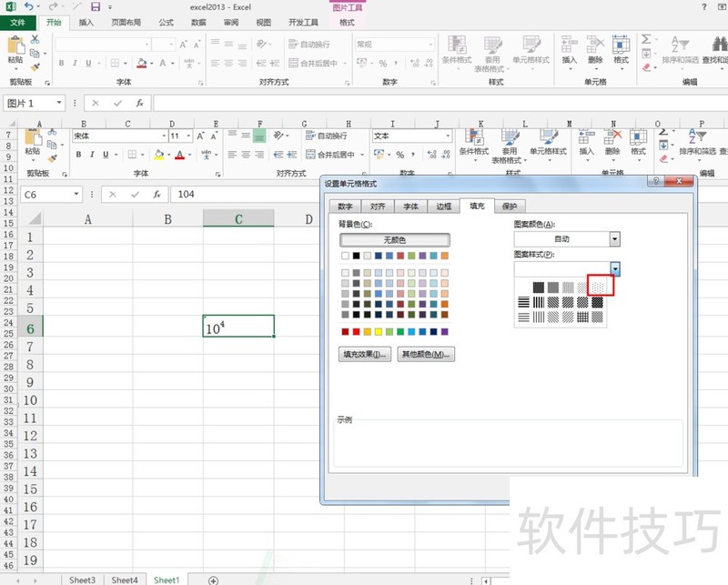Open the greyed font name dropdown in main ribbon
Viewport: 728px width, 585px height.
pos(147,45)
